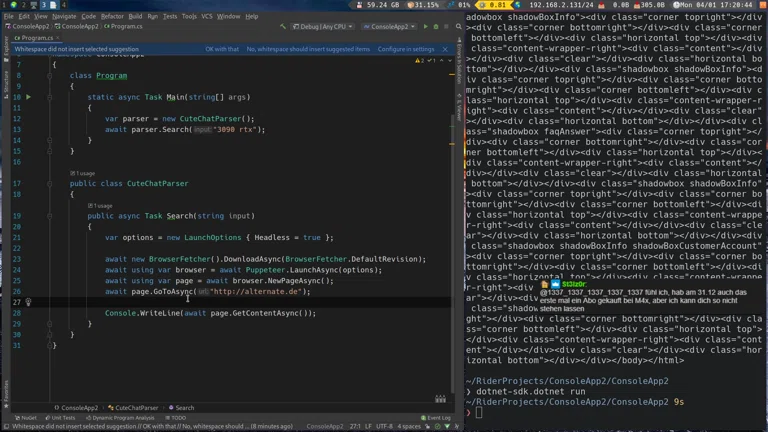Open the NuGet tool window
The image size is (768, 432).
click(x=25, y=418)
